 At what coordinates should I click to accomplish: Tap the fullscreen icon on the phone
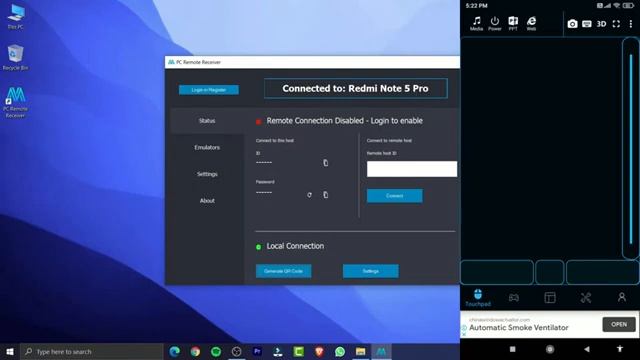click(616, 24)
